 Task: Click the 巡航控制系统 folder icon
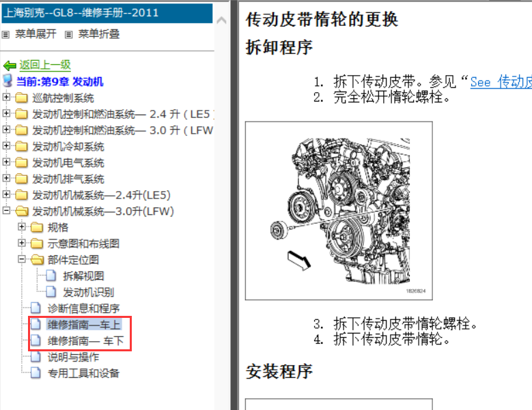[x=21, y=98]
